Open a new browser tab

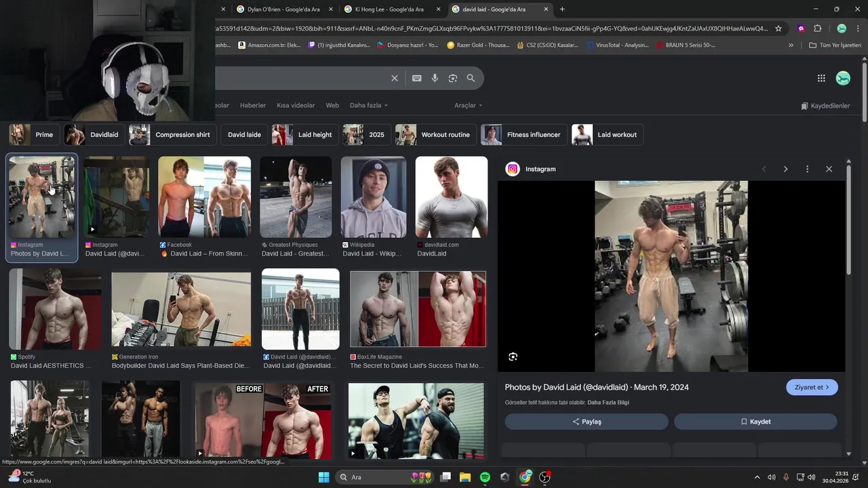[562, 9]
